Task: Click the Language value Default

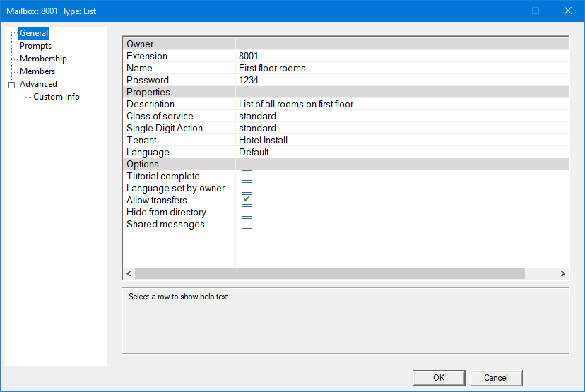Action: (x=254, y=152)
